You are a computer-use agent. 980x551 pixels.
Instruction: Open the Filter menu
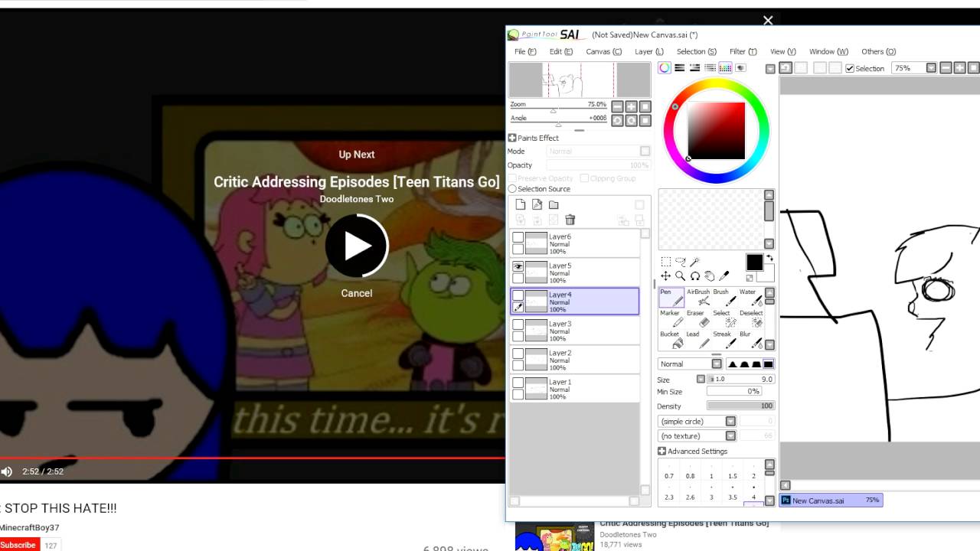pos(743,51)
